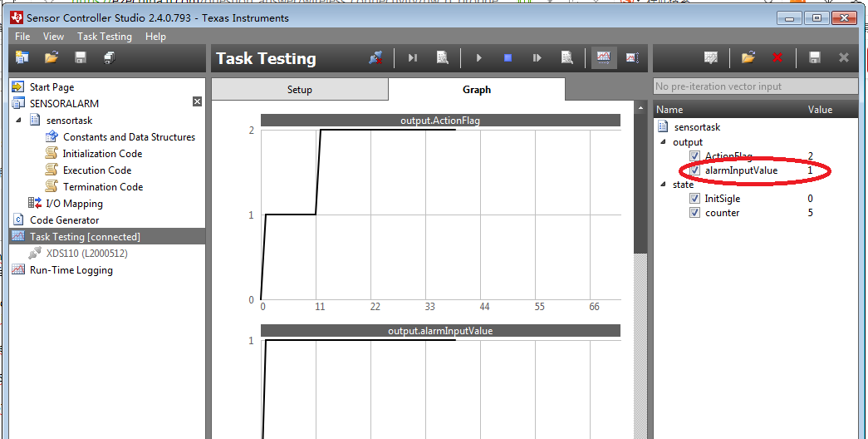Image resolution: width=868 pixels, height=439 pixels.
Task: Toggle the highlighted graph scrolling mode icon
Action: [603, 57]
